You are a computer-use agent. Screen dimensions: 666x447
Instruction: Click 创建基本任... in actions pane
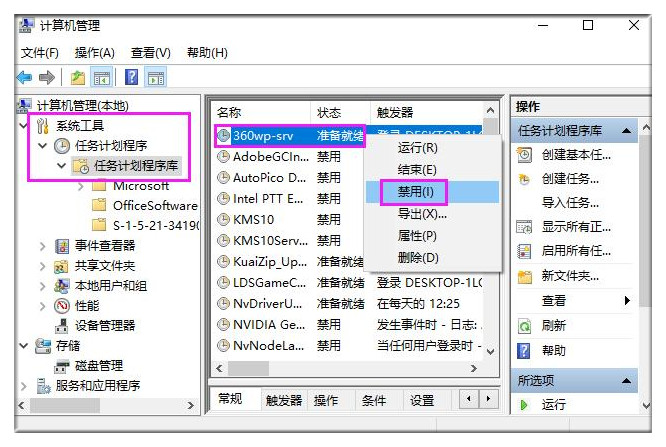click(576, 155)
